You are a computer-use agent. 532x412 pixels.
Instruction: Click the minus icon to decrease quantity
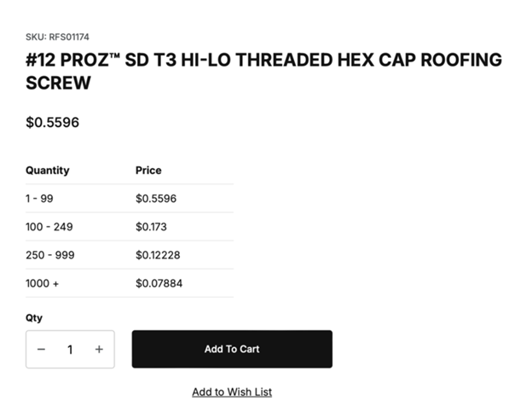click(x=41, y=349)
